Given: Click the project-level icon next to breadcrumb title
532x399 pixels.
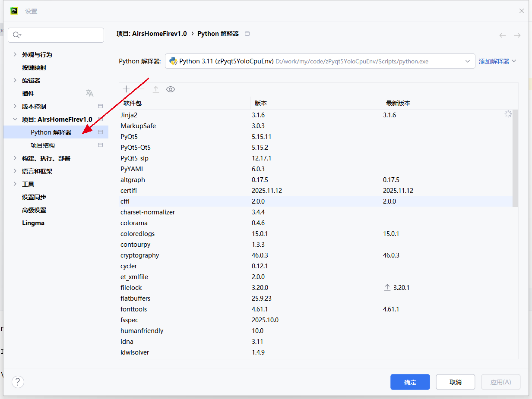Looking at the screenshot, I should click(x=247, y=34).
